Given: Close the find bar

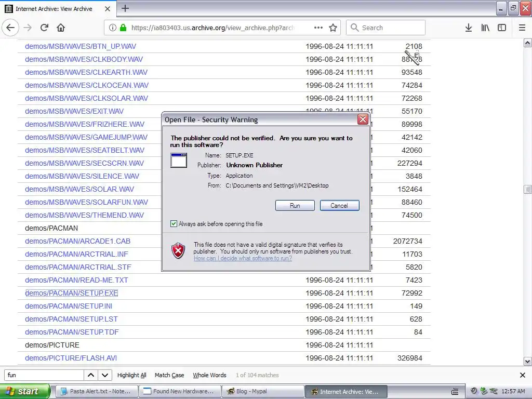Looking at the screenshot, I should (523, 375).
